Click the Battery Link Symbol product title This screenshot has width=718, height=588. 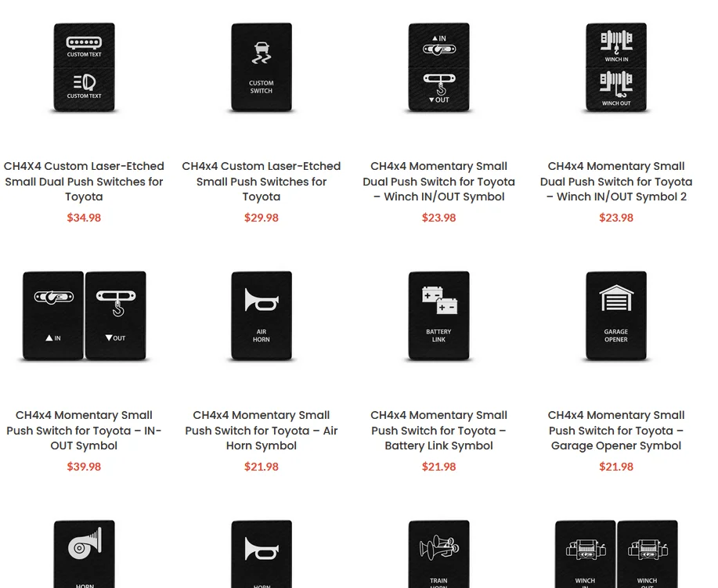click(x=438, y=431)
